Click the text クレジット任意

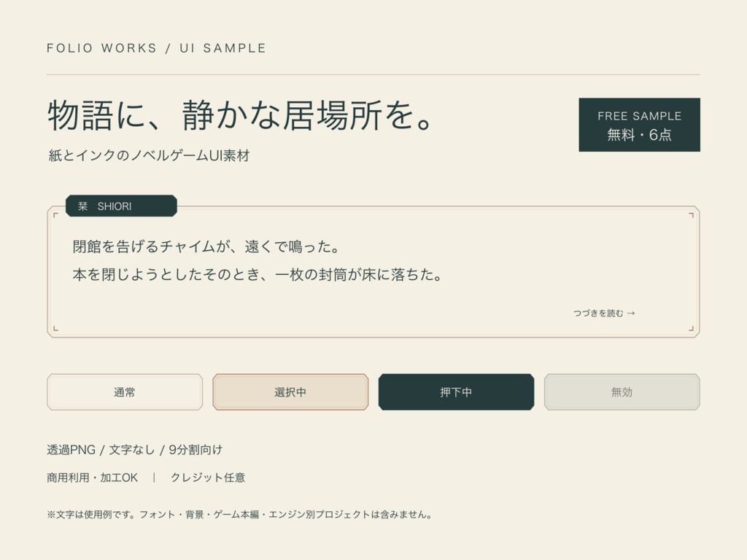pyautogui.click(x=208, y=478)
